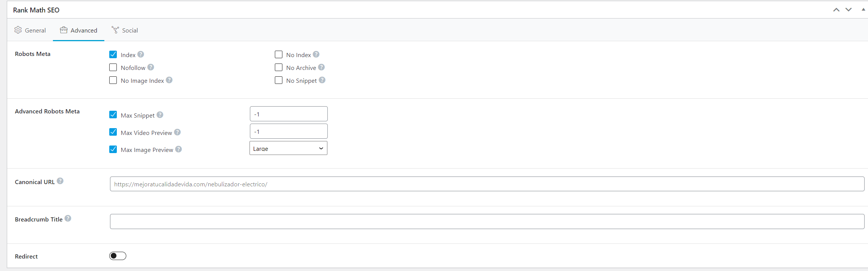Click the Max Snippet value field
This screenshot has width=868, height=271.
[289, 114]
